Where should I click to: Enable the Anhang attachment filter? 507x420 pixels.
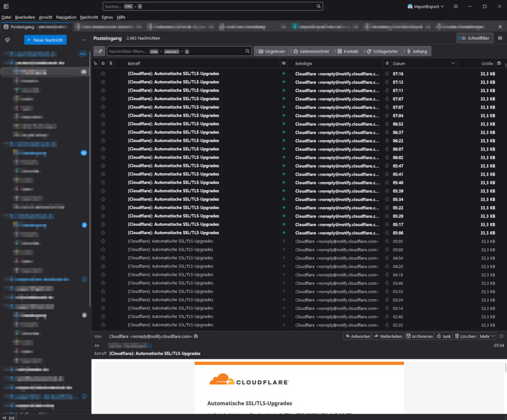click(x=416, y=51)
